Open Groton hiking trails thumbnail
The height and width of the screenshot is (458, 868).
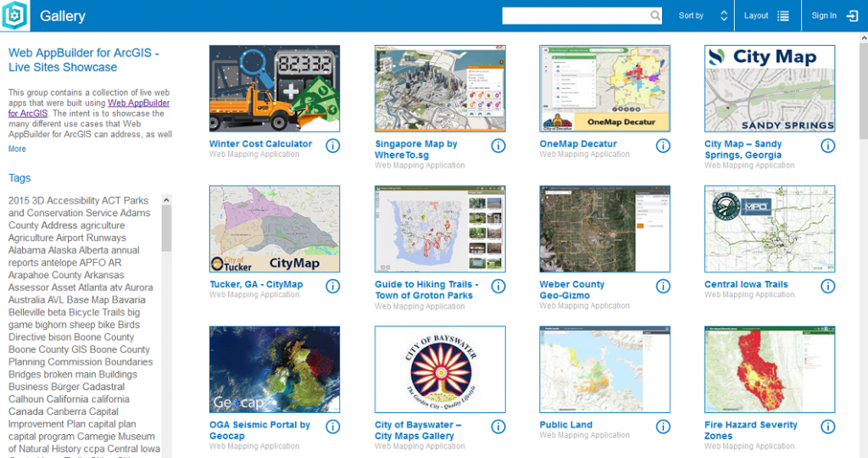[x=440, y=229]
